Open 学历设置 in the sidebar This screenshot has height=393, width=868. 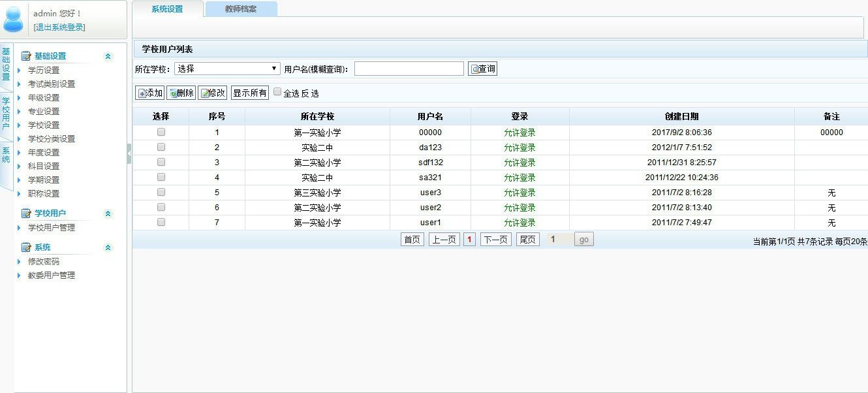pos(44,71)
